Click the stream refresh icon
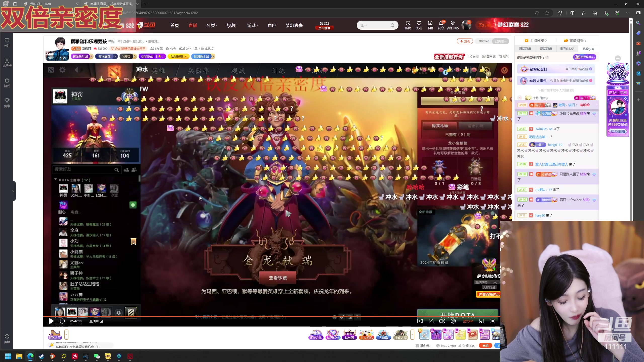 (62, 321)
